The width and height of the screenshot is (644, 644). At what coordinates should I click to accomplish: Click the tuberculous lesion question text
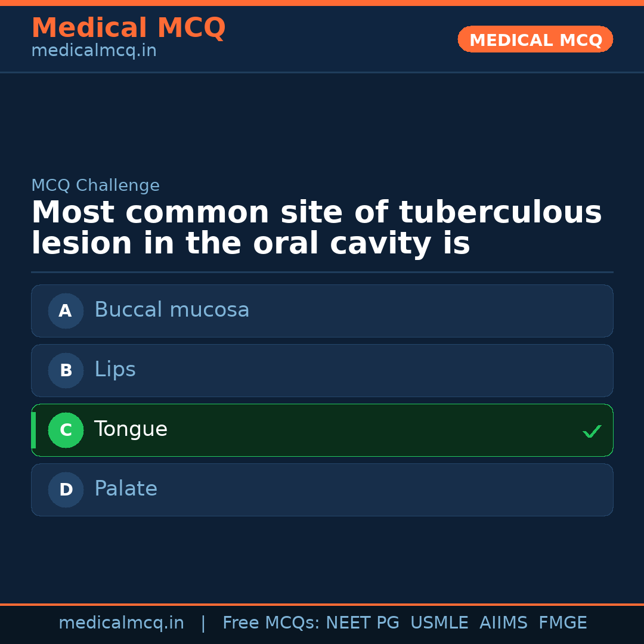(316, 228)
